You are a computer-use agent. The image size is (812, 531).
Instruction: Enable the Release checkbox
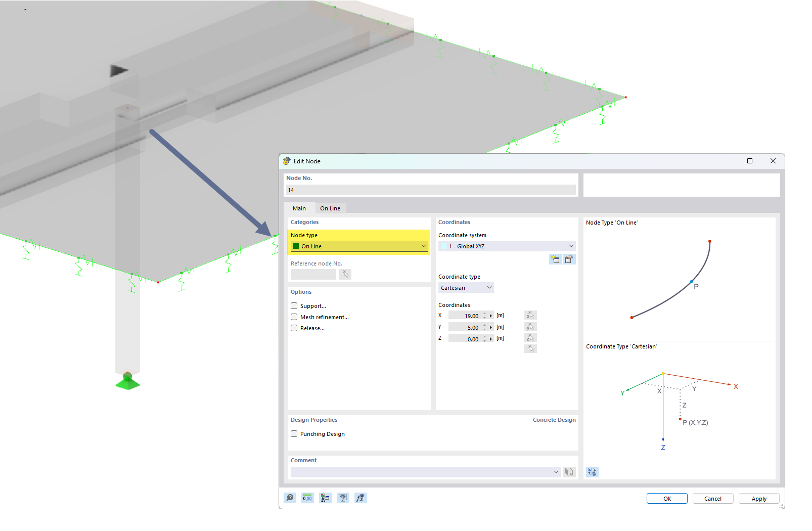click(x=294, y=328)
